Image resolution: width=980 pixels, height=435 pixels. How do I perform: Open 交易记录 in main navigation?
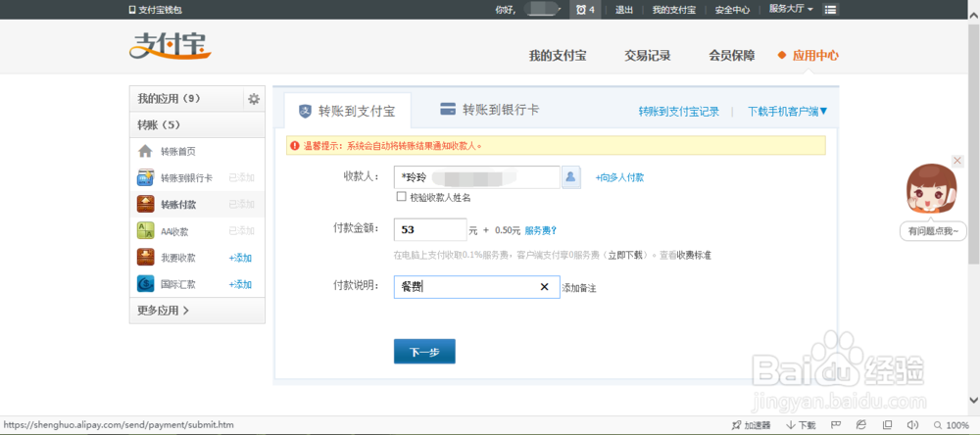tap(648, 55)
